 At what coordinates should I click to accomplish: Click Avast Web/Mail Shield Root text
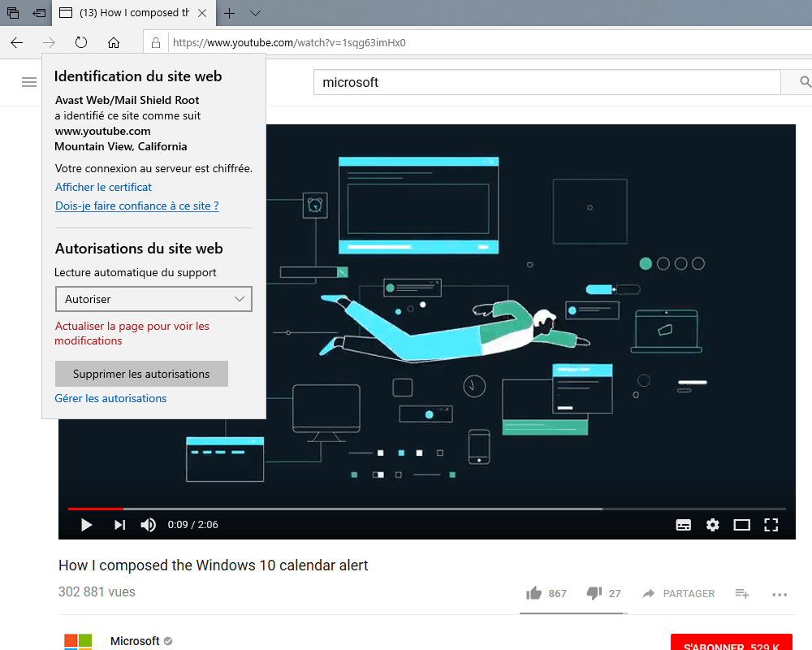[x=127, y=100]
